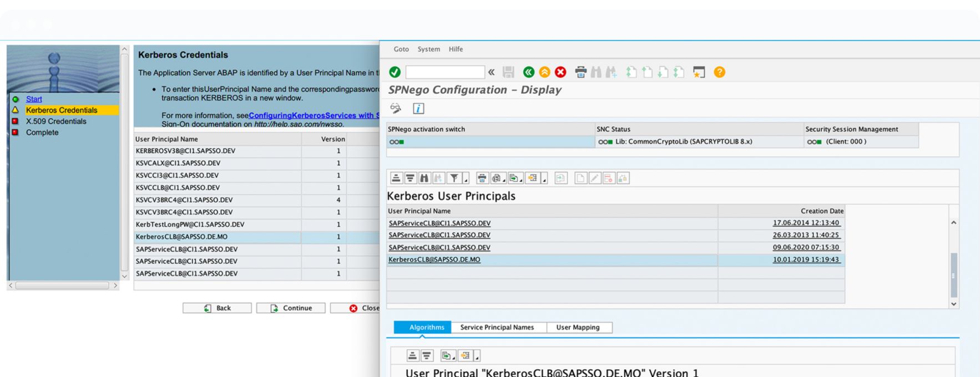Click the red Cancel icon
Viewport: 980px width, 377px height.
point(560,72)
